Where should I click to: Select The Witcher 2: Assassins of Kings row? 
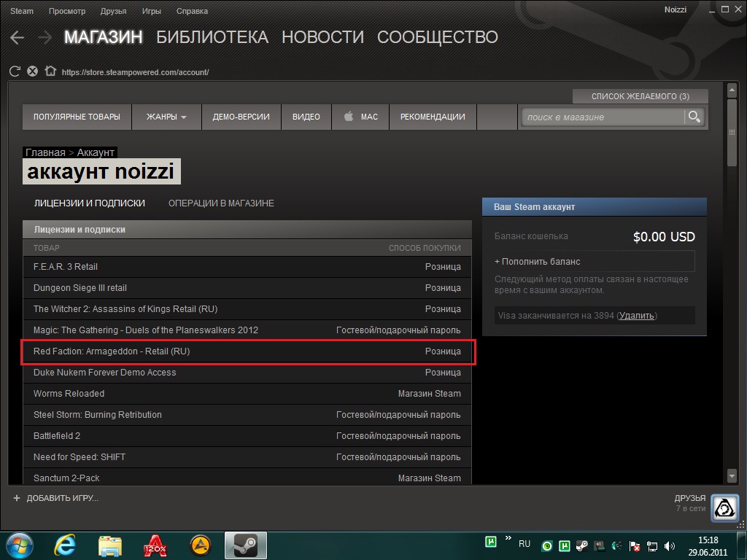pyautogui.click(x=247, y=309)
